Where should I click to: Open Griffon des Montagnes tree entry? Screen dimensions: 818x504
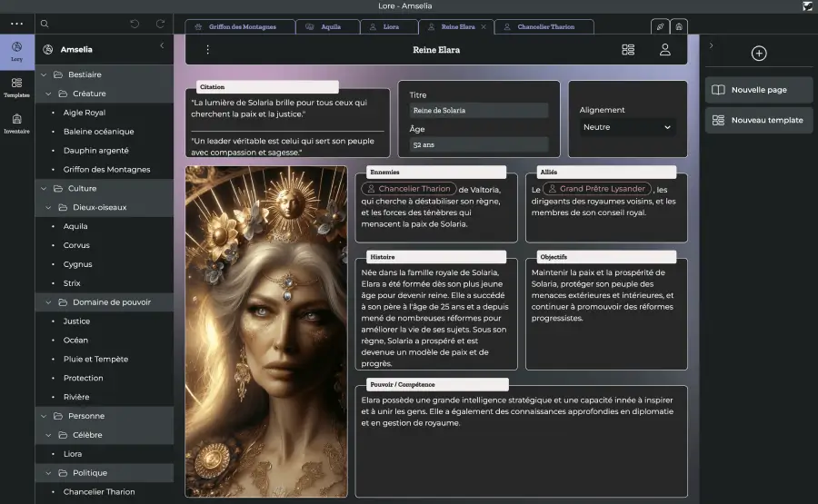coord(105,170)
